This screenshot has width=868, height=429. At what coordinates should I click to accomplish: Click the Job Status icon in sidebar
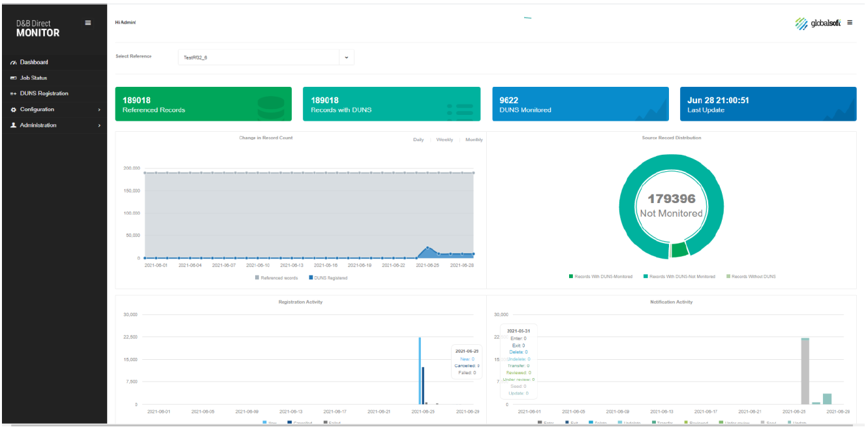[x=13, y=78]
